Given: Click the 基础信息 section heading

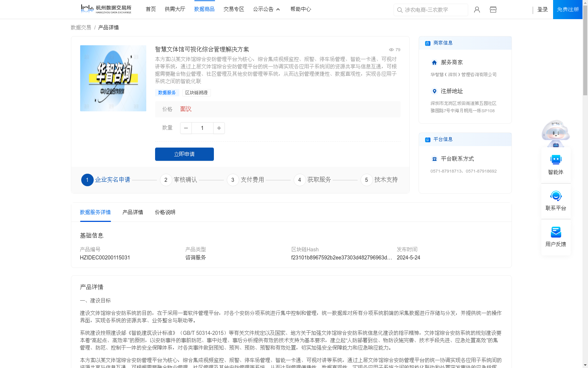Looking at the screenshot, I should point(92,236).
